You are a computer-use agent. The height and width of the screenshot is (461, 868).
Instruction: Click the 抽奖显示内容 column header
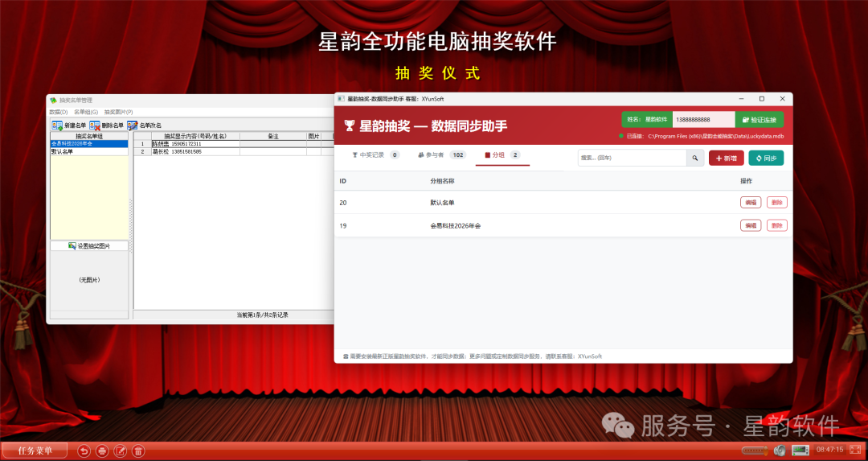pos(195,136)
